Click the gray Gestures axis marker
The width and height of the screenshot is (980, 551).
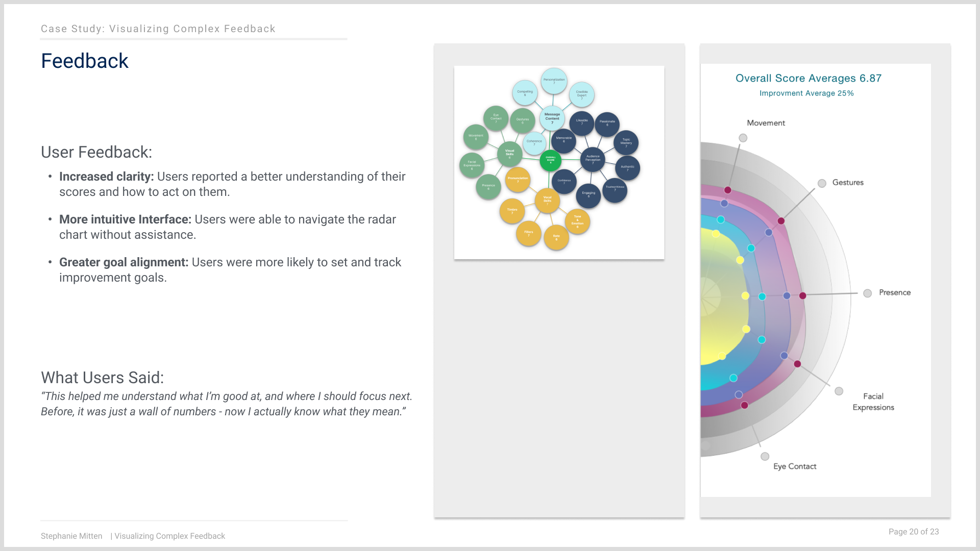coord(822,183)
